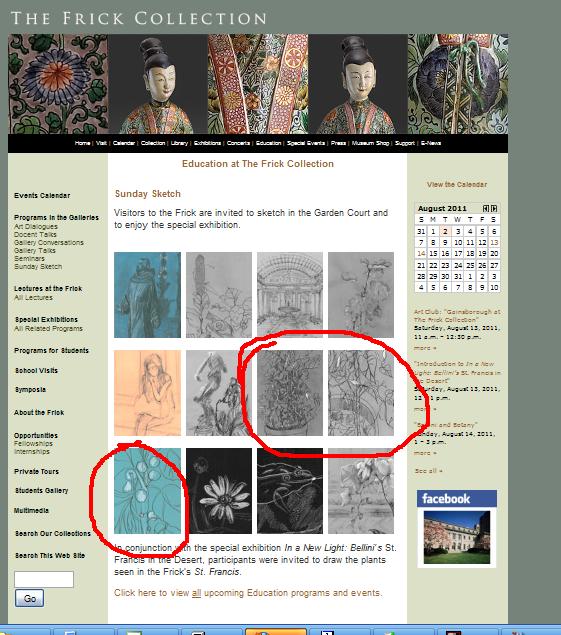
Task: Open Special Events in the navigation bar
Action: coord(306,143)
